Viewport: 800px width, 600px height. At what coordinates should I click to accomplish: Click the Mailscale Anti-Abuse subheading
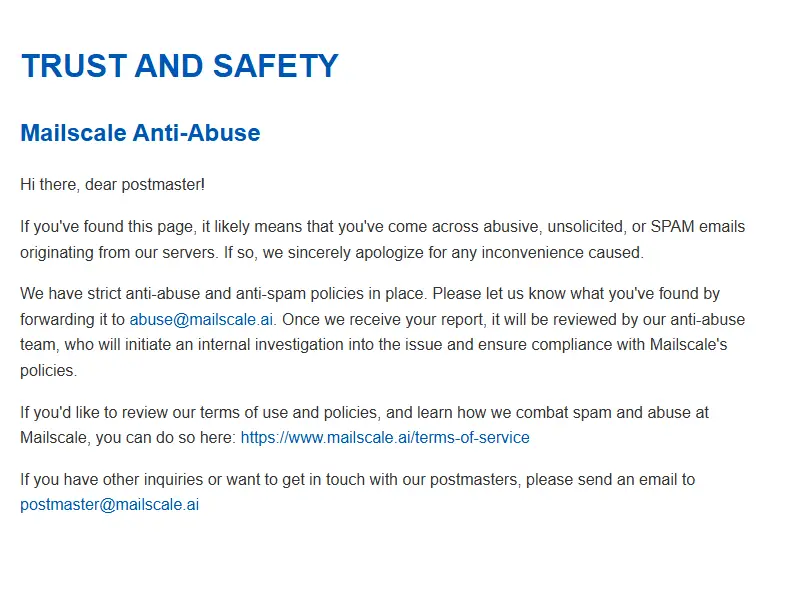click(x=140, y=133)
